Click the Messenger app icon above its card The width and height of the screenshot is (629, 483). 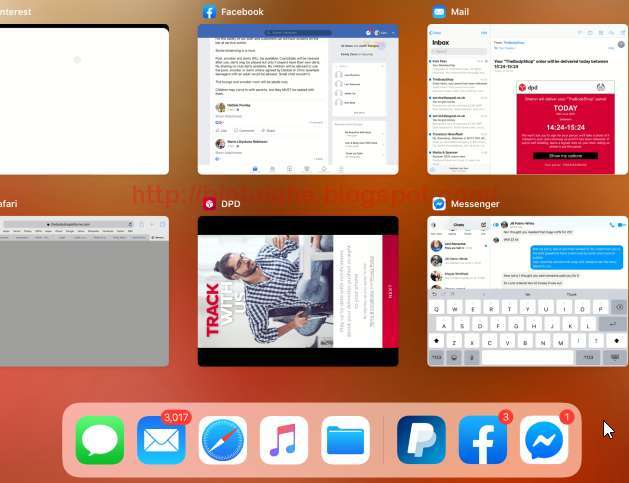tap(439, 204)
